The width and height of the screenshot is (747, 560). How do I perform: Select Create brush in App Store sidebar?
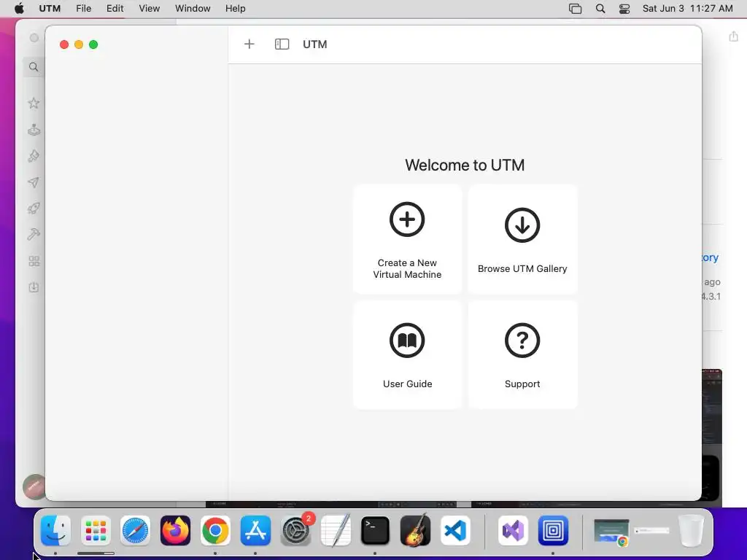(x=34, y=156)
